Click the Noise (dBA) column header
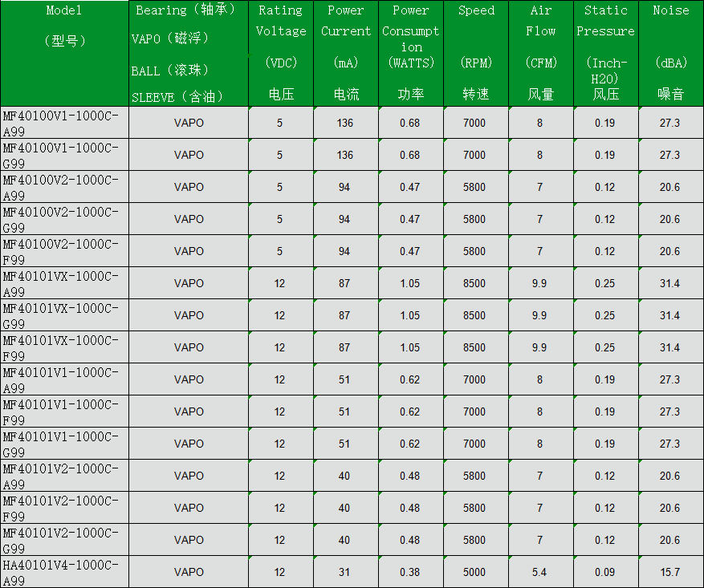The width and height of the screenshot is (704, 588). 671,53
